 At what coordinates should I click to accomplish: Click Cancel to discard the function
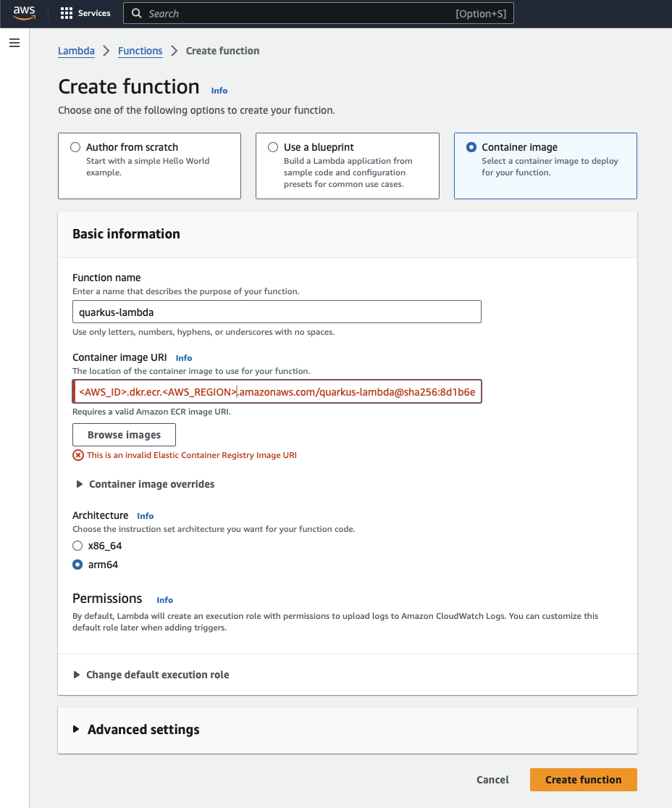coord(492,780)
